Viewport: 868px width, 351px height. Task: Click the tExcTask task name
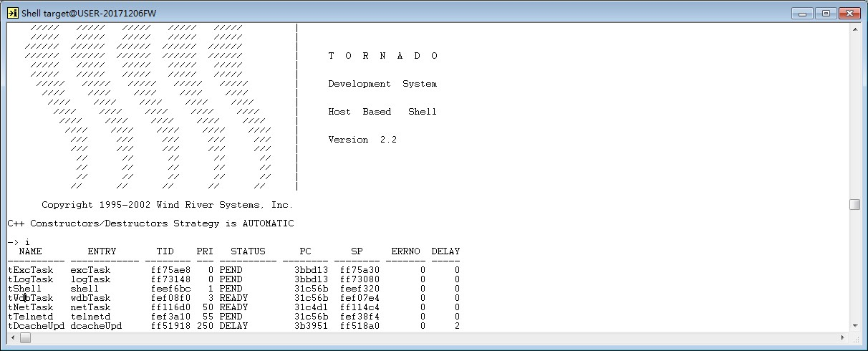[30, 270]
